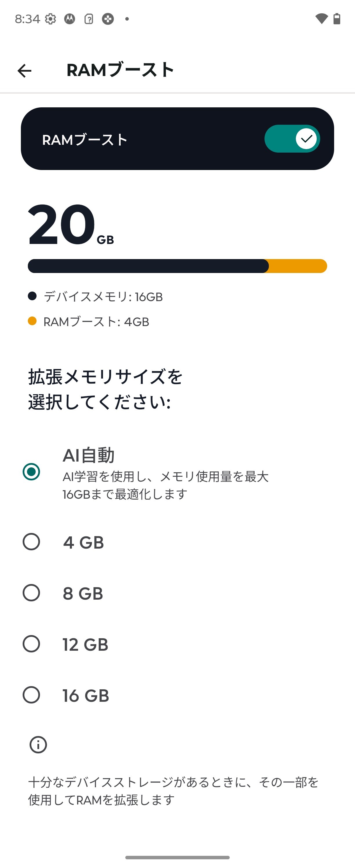Tap the RAMブースト page title
The image size is (355, 868).
pos(120,70)
